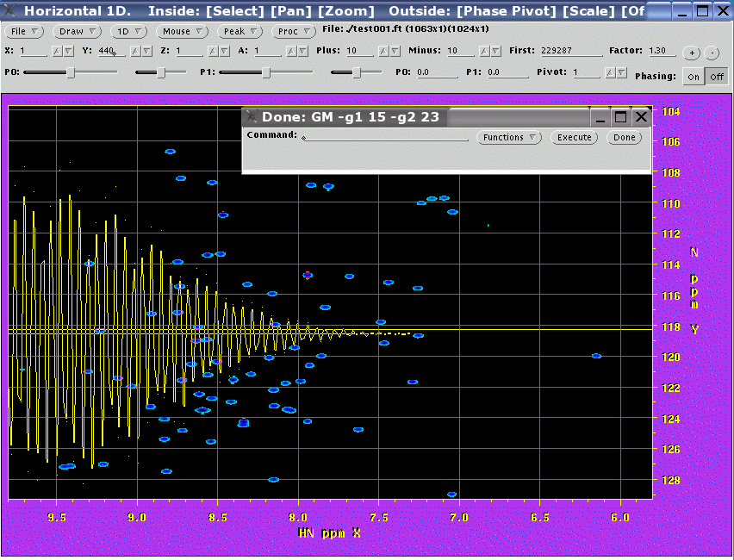Close the GM command window

pos(641,116)
